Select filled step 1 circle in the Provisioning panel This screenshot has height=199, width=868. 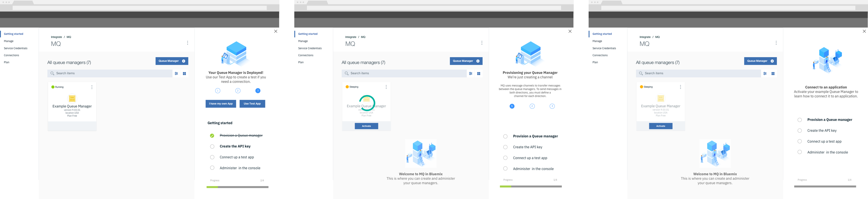pos(512,106)
